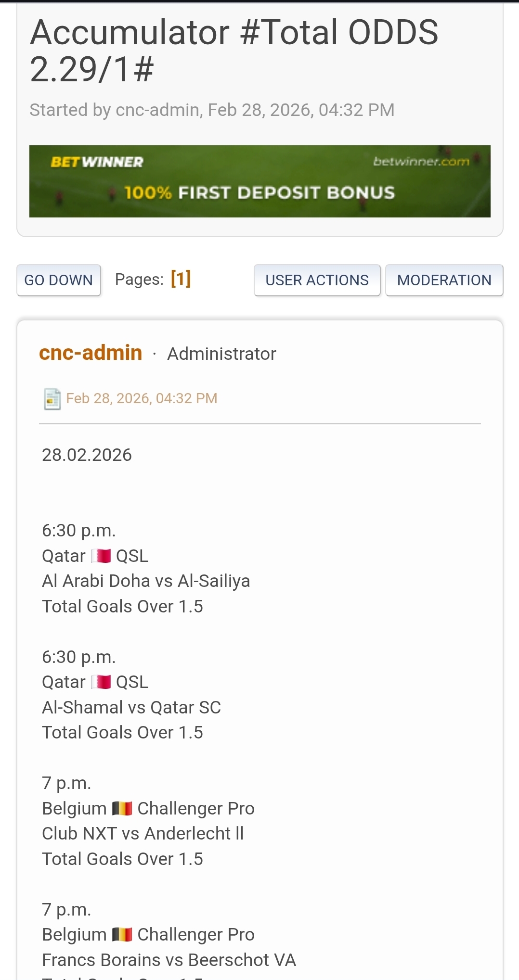Image resolution: width=519 pixels, height=980 pixels.
Task: Click the post timestamp Feb 28, 2026, 04:32 PM
Action: 142,398
